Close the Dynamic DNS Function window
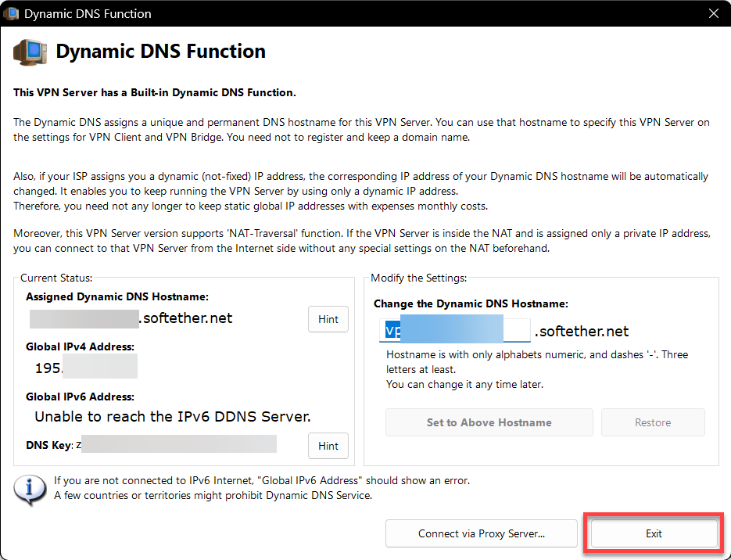The width and height of the screenshot is (731, 560). (x=713, y=13)
